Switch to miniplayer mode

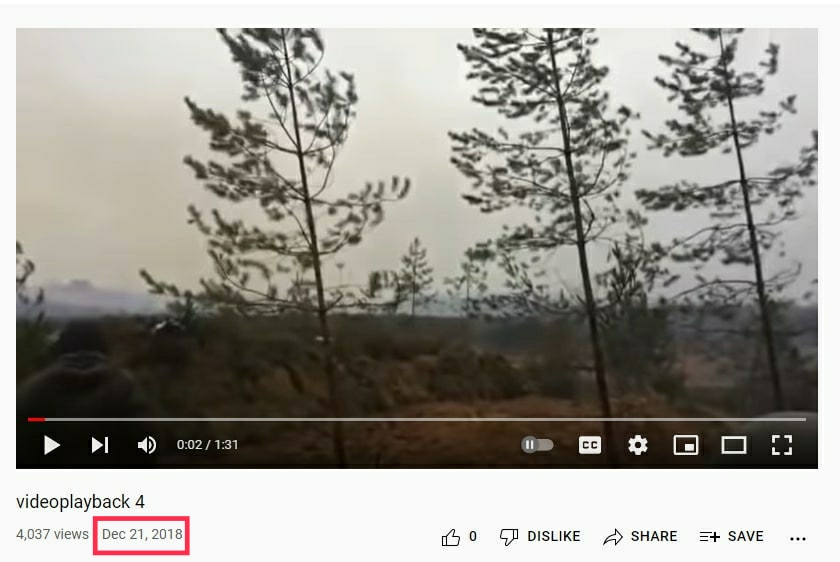[x=686, y=445]
